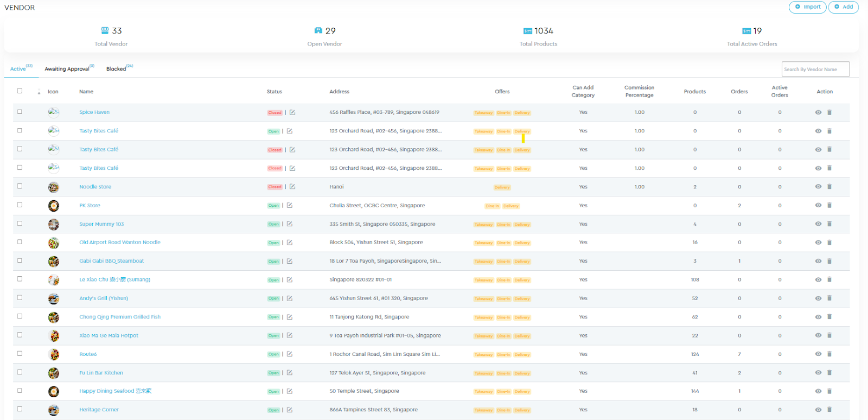Screen dimensions: 868x420
Task: Edit status of Heritage Corner
Action: 290,410
